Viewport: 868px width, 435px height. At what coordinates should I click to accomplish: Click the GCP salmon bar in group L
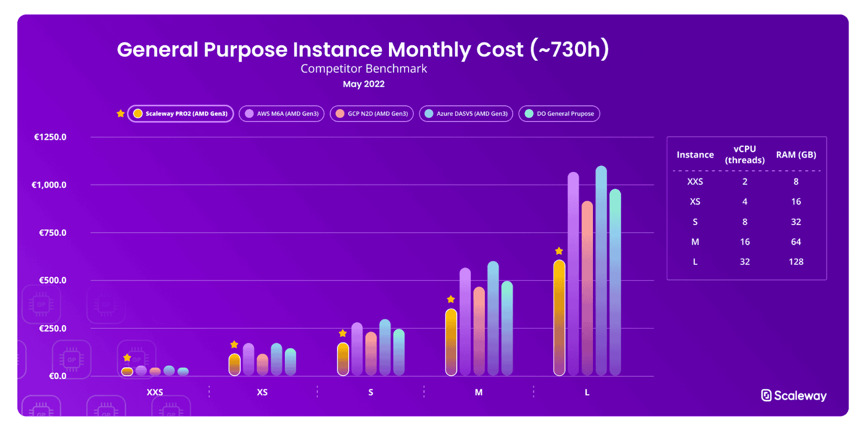point(587,288)
